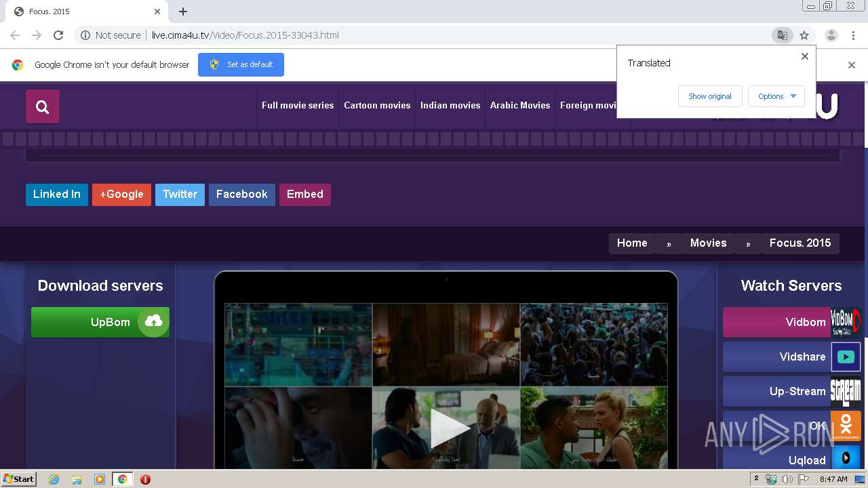This screenshot has width=868, height=488.
Task: Share via the +Google button
Action: 121,195
